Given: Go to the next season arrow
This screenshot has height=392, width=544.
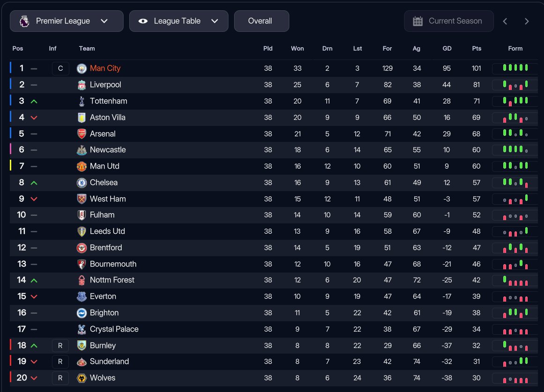Looking at the screenshot, I should (527, 21).
